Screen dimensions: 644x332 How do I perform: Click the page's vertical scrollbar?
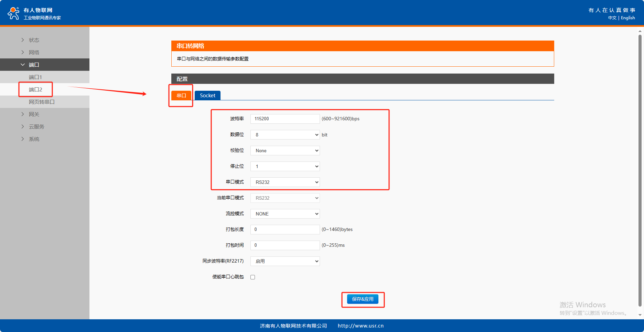[x=640, y=172]
